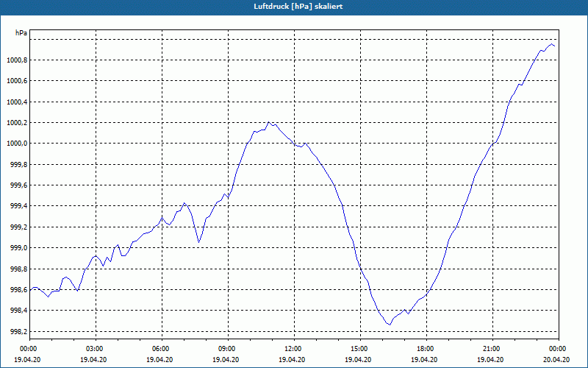Pick the y-axis value '1000,2'
Screen dimensions: 588x368
click(x=16, y=122)
